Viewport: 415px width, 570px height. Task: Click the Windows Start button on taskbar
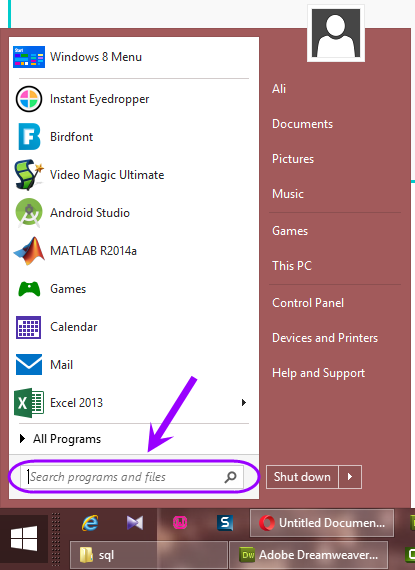pos(24,538)
